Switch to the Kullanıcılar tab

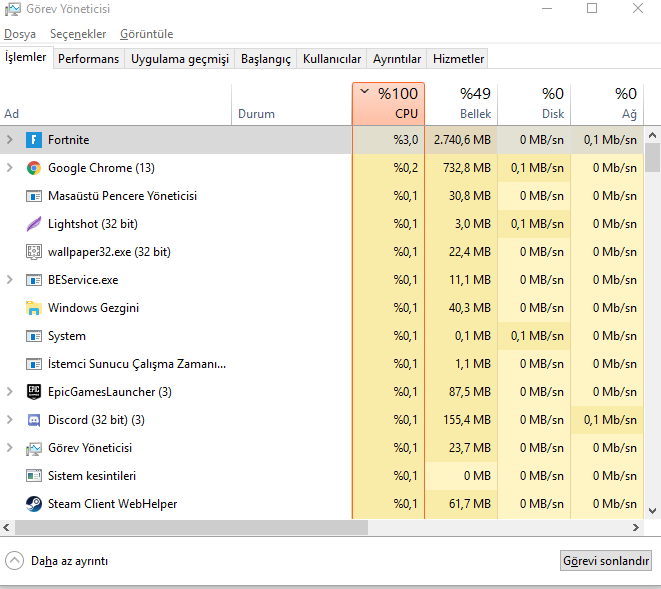point(332,59)
